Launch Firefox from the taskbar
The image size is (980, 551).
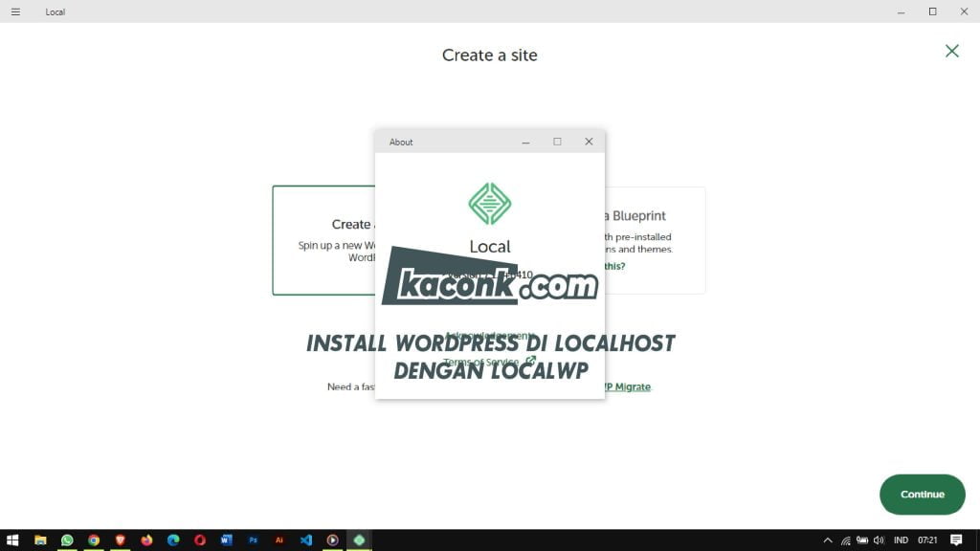[x=146, y=540]
